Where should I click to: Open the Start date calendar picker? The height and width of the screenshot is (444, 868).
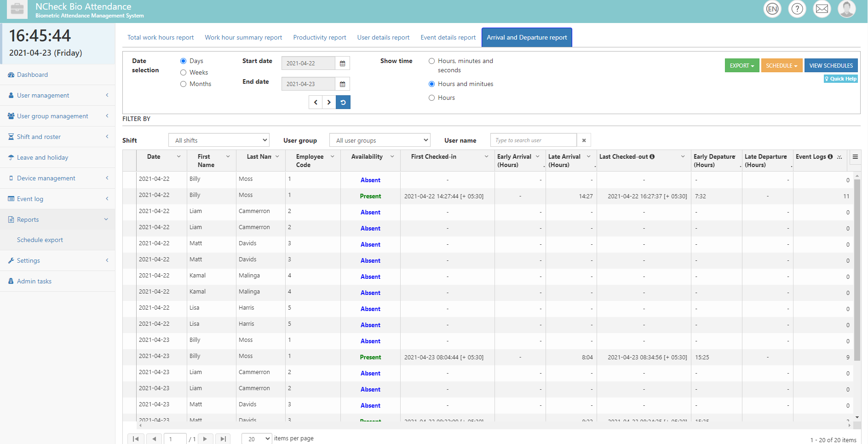coord(342,63)
